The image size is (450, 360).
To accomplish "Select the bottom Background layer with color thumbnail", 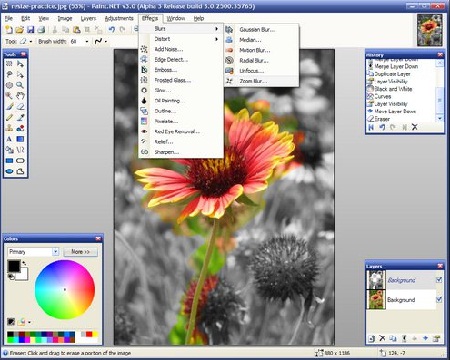I will click(x=401, y=299).
